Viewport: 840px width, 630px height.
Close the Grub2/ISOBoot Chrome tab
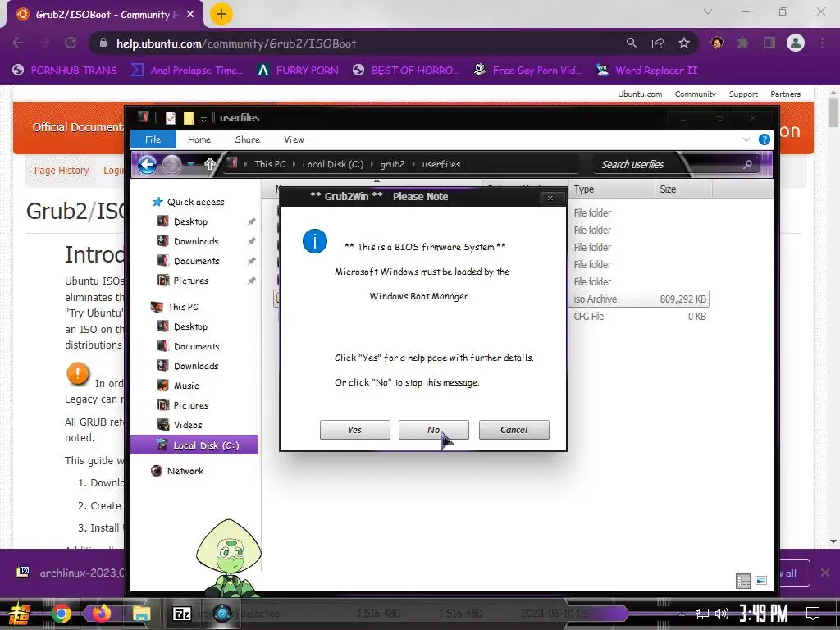point(190,15)
